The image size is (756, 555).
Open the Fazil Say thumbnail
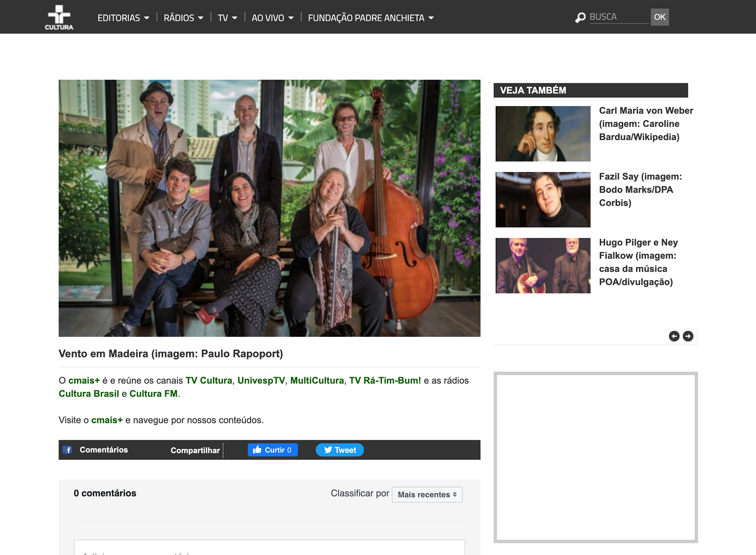543,200
